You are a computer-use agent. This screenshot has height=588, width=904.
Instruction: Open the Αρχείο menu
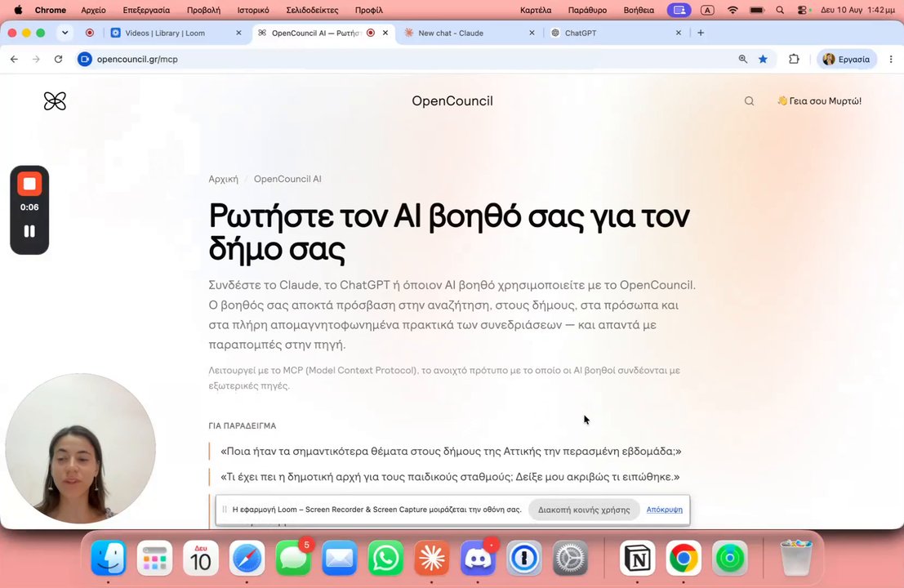click(x=93, y=10)
